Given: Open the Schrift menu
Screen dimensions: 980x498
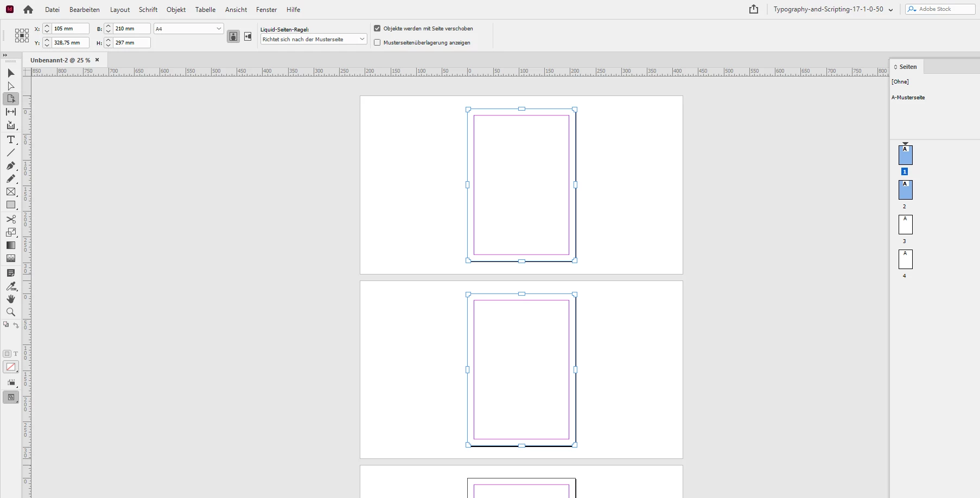Looking at the screenshot, I should click(x=148, y=10).
